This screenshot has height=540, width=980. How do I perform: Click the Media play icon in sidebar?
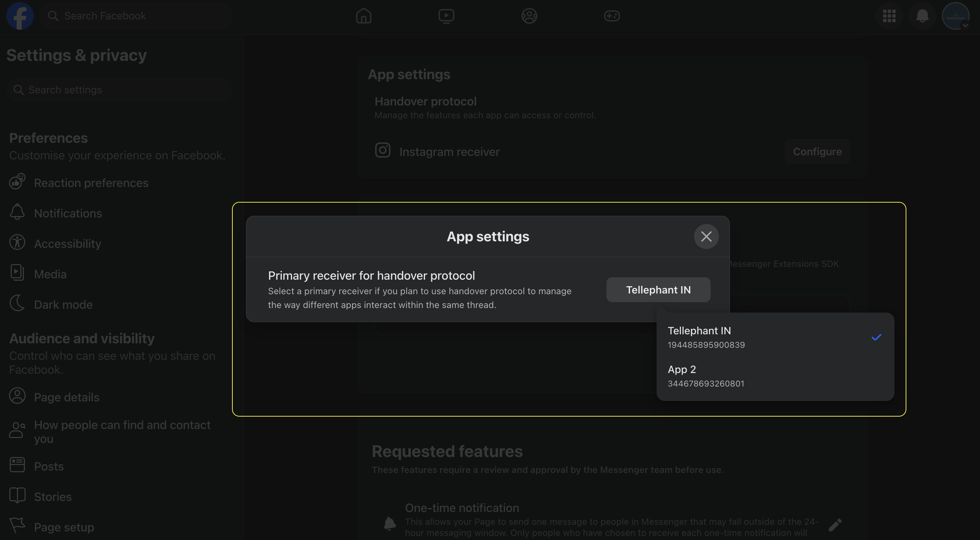pyautogui.click(x=17, y=273)
